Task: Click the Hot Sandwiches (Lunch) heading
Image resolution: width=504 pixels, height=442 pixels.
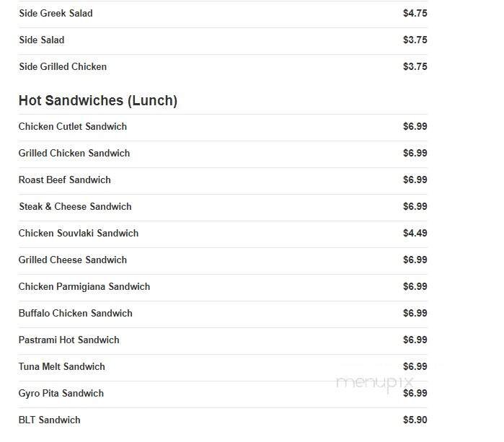Action: pyautogui.click(x=98, y=100)
